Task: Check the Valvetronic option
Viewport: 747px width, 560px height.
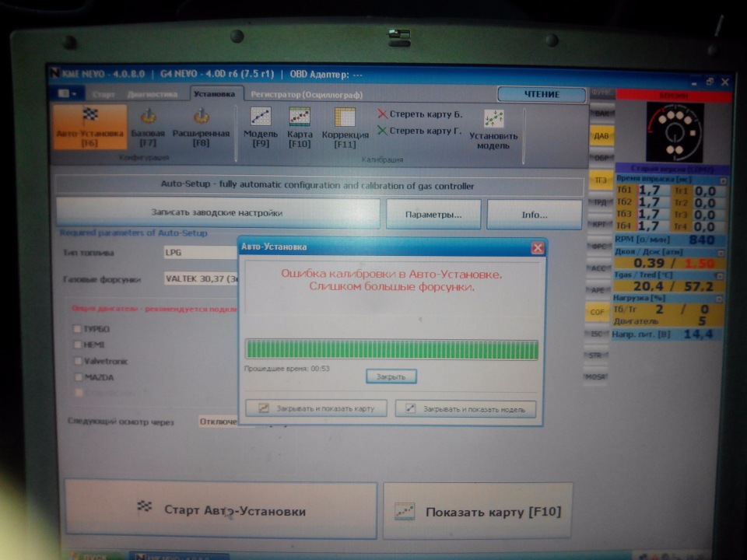Action: (77, 361)
